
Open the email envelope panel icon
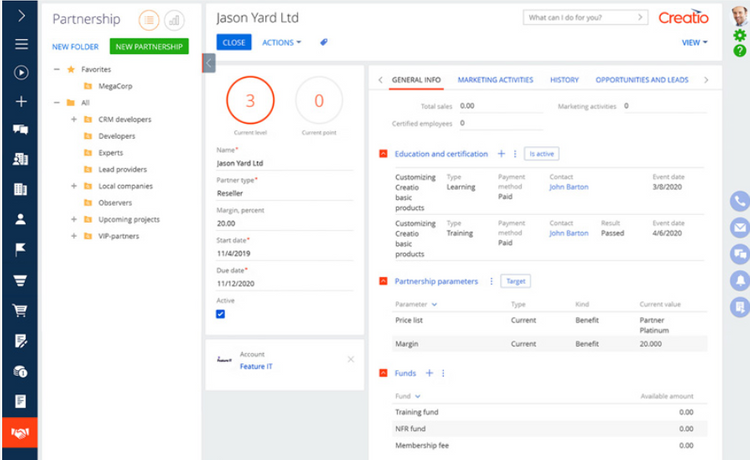[x=739, y=227]
